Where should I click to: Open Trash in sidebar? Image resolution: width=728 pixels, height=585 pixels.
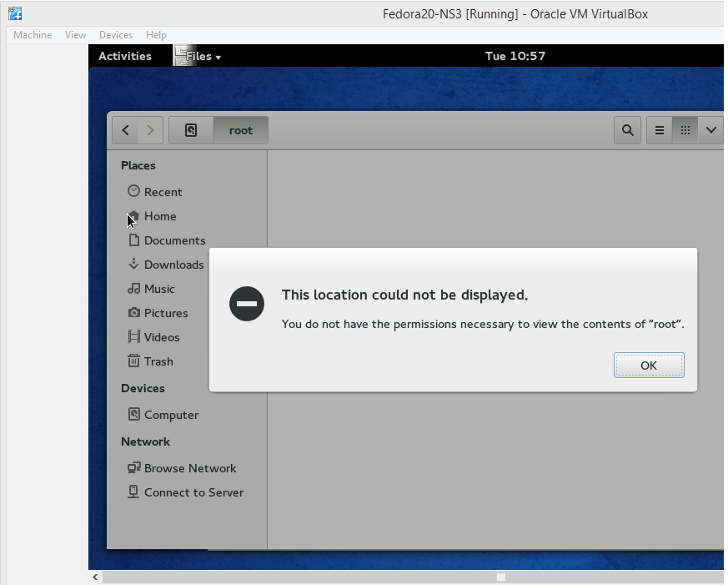point(160,361)
